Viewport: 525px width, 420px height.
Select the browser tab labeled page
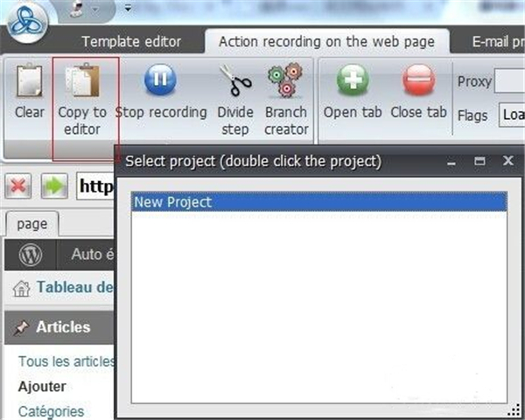coord(32,224)
